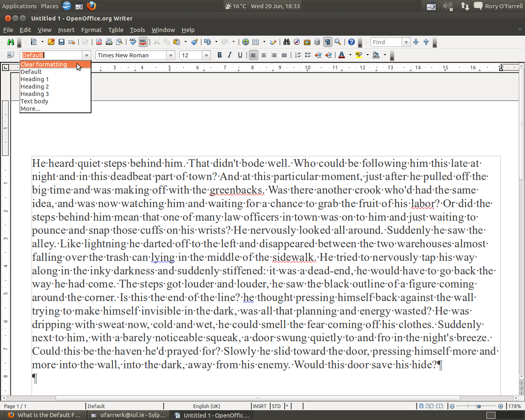Open the New document dropdown arrow
Screen dimensions: 525x420
[x=42, y=42]
